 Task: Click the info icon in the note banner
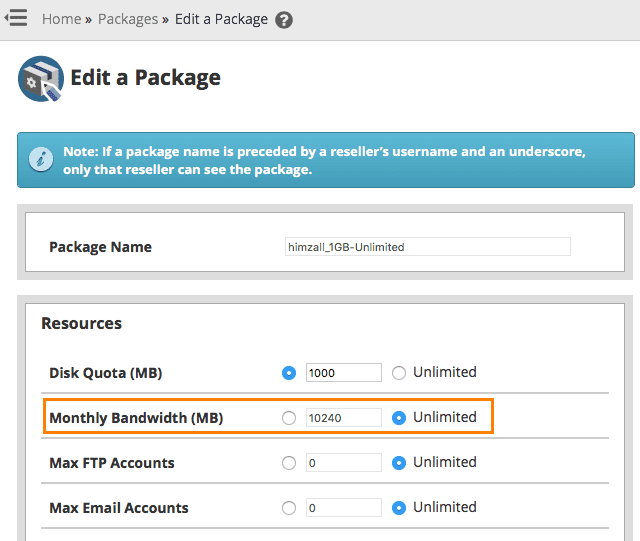click(x=41, y=159)
